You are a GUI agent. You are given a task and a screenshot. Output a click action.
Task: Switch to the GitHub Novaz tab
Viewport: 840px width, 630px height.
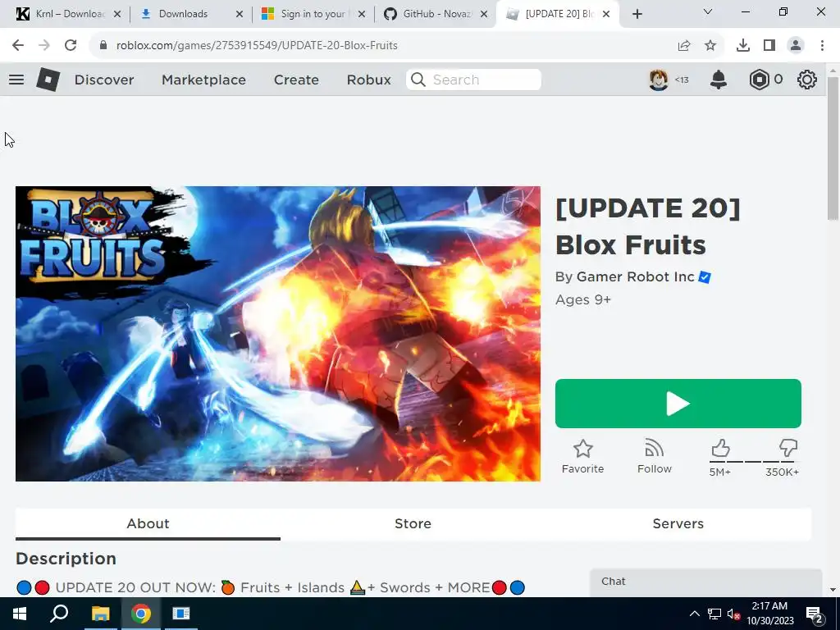(435, 14)
